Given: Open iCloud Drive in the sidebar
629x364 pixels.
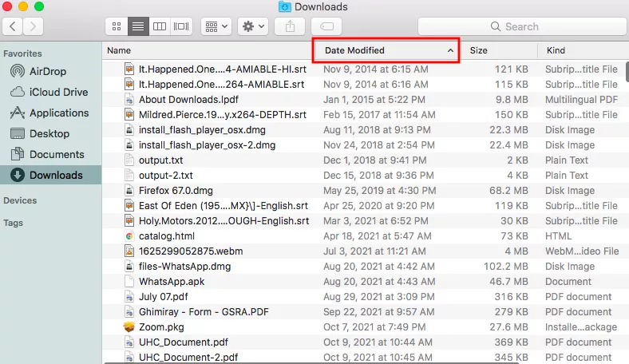Looking at the screenshot, I should tap(49, 93).
